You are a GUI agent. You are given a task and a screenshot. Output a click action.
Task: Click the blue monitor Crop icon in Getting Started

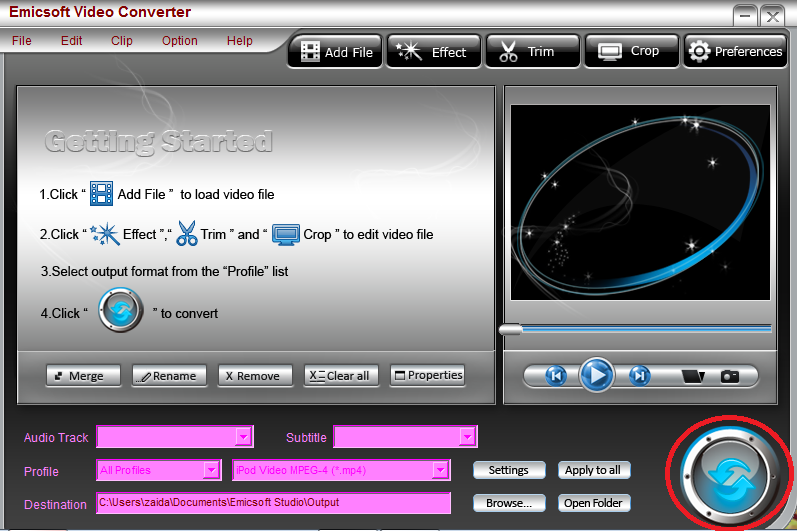click(x=286, y=235)
